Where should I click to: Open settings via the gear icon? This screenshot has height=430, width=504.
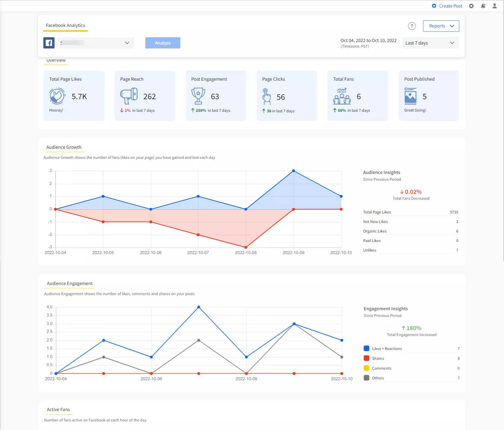471,6
